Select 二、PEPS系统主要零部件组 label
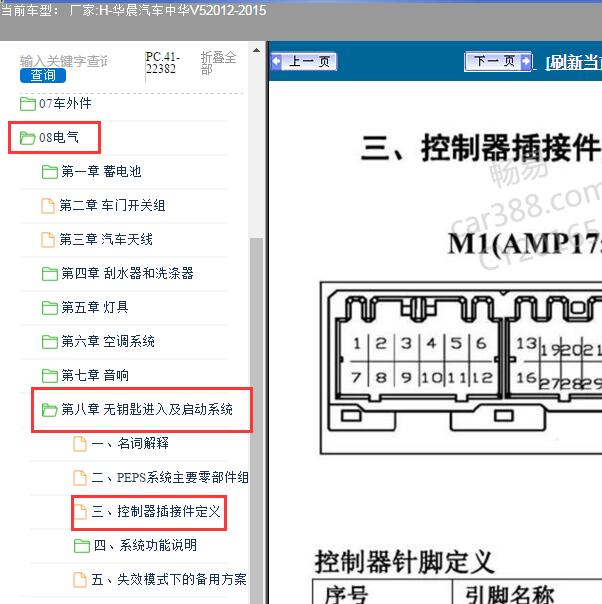This screenshot has width=602, height=604. 170,478
